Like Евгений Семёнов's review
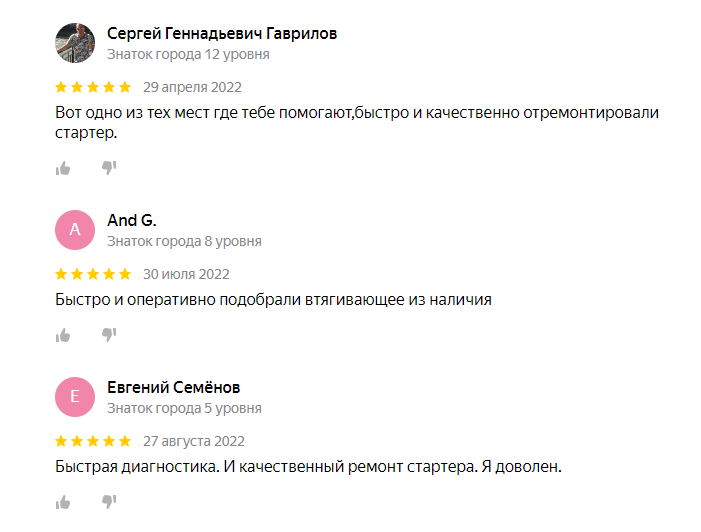The height and width of the screenshot is (532, 701). pos(63,502)
